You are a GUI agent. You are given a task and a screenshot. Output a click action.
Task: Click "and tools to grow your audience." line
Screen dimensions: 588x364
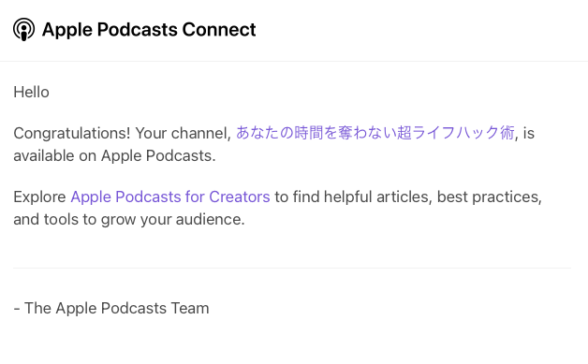click(129, 220)
